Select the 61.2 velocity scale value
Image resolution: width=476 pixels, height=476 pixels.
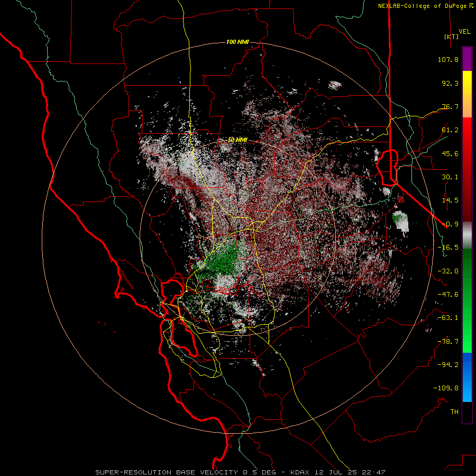coord(450,130)
